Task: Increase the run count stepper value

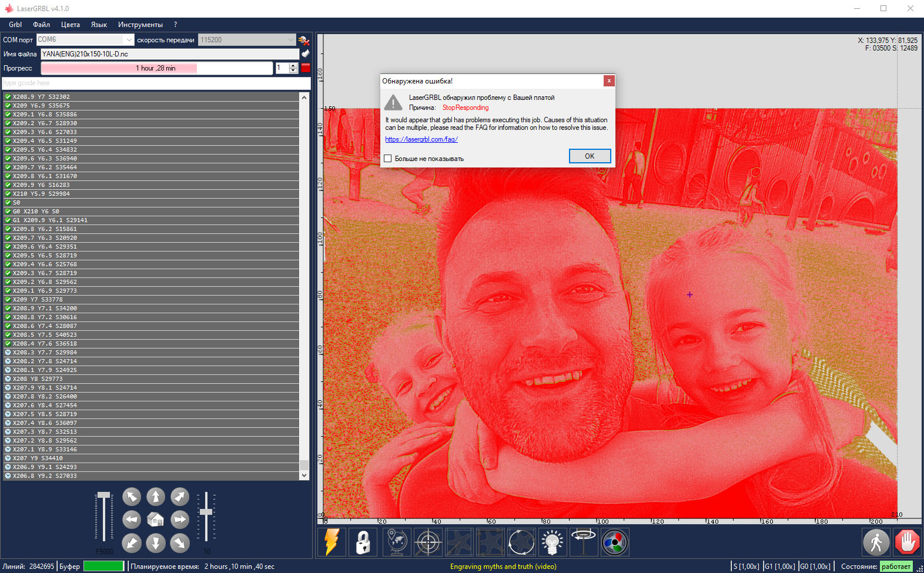Action: 293,66
